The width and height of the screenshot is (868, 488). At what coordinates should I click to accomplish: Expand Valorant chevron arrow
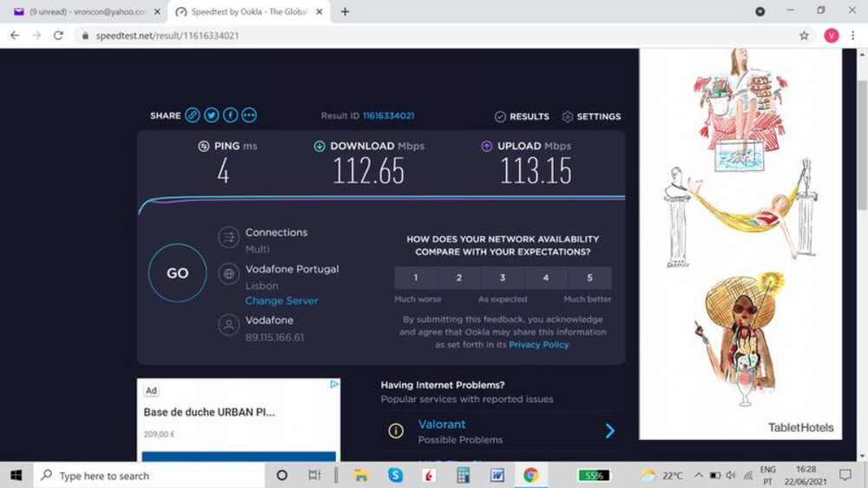609,431
